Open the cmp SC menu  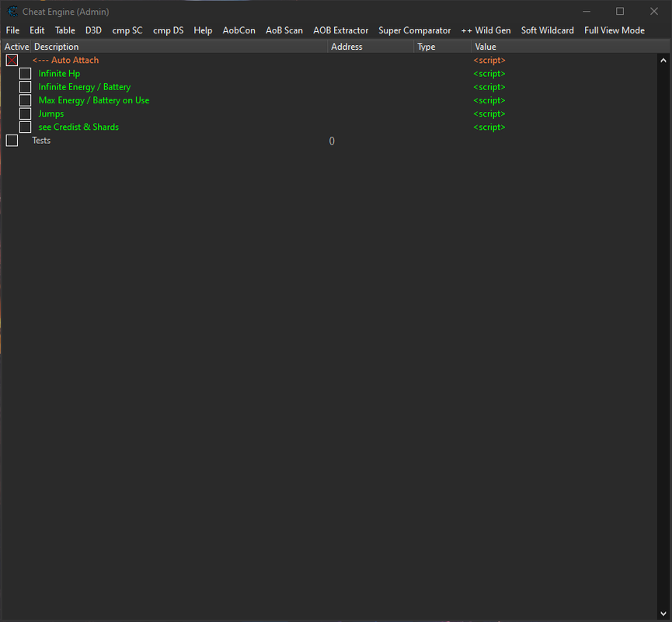[127, 30]
